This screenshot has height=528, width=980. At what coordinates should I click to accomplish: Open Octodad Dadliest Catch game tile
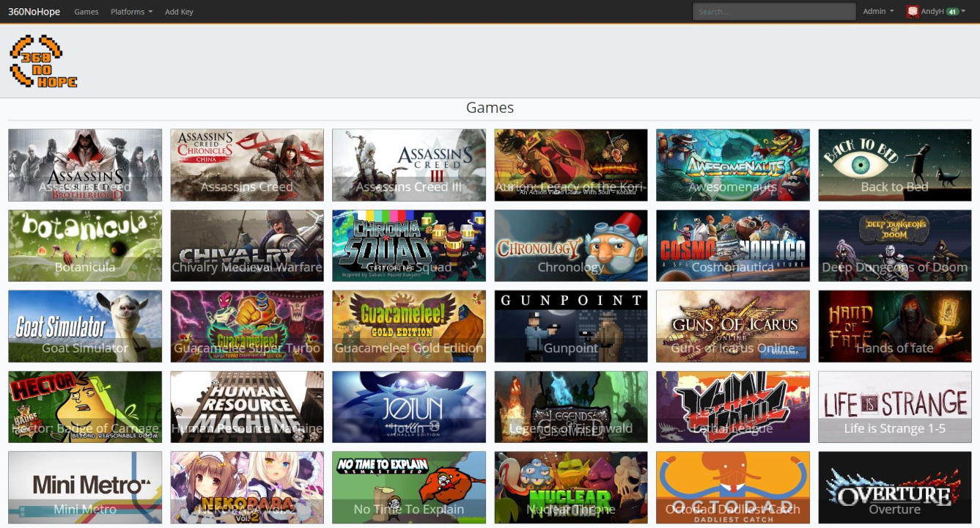click(x=733, y=488)
